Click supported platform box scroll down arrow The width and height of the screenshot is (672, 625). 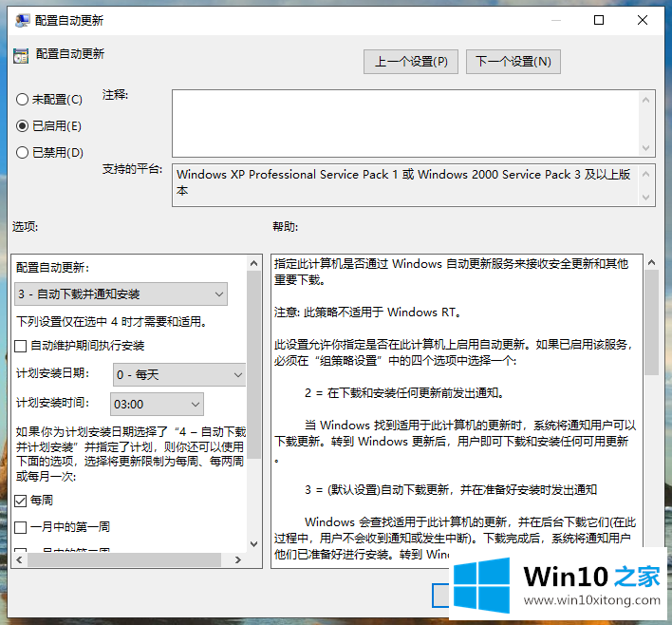tap(645, 198)
